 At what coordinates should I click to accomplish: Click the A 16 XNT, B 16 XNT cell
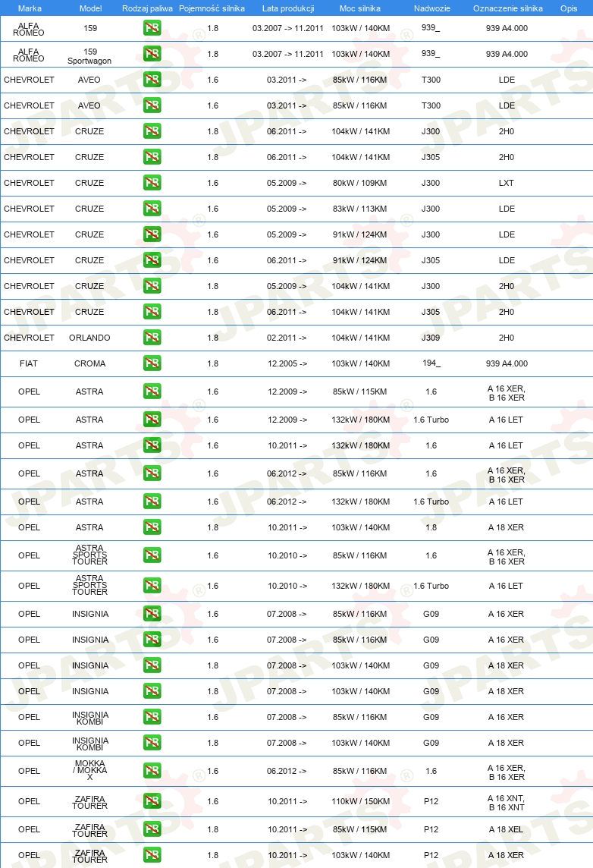tap(506, 803)
